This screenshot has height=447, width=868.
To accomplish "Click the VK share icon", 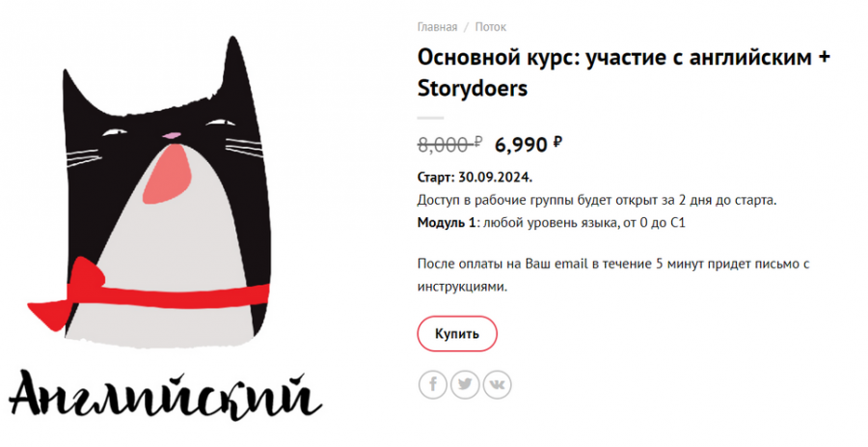I will 498,384.
